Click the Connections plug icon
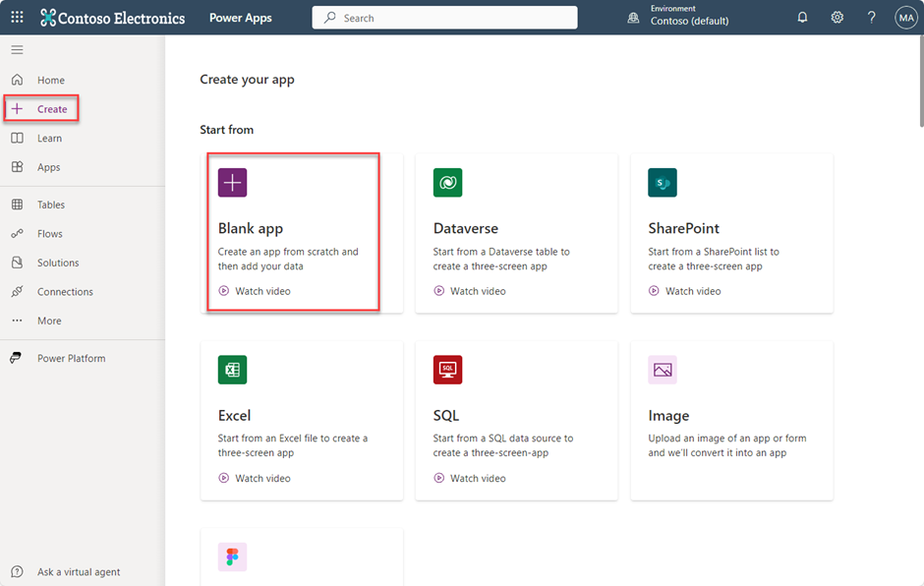The width and height of the screenshot is (924, 586). (x=17, y=291)
